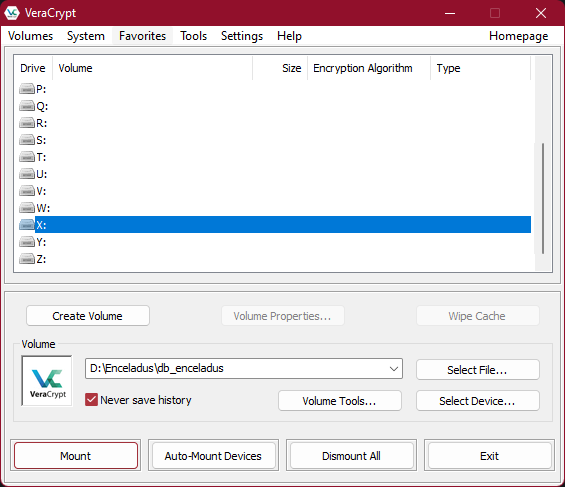This screenshot has width=565, height=487.
Task: Close the VeraCrypt window
Action: point(540,13)
